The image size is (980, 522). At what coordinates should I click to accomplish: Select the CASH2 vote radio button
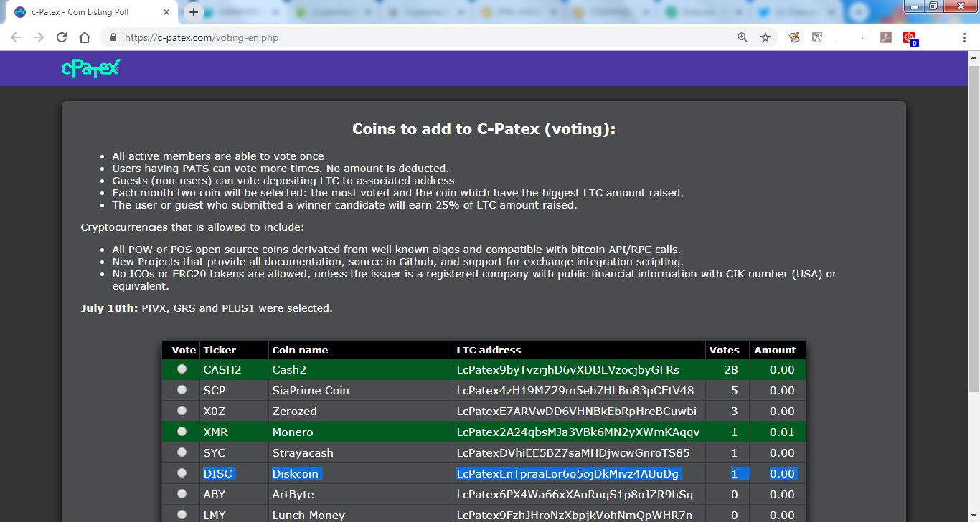click(182, 369)
